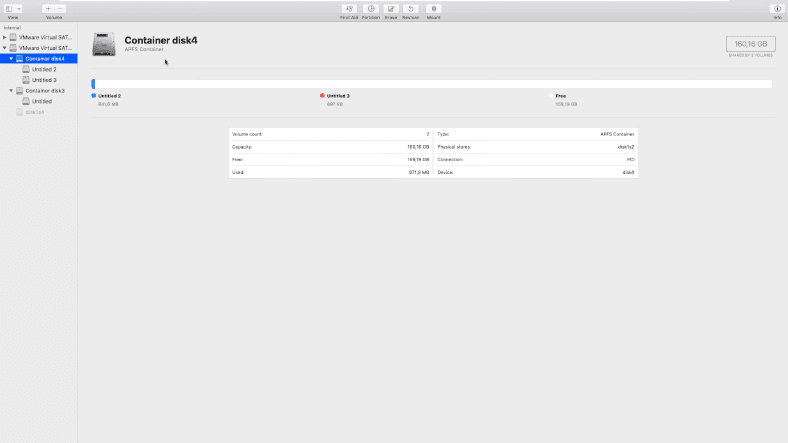Select Container disk4 in sidebar
This screenshot has height=443, width=788.
(x=39, y=59)
